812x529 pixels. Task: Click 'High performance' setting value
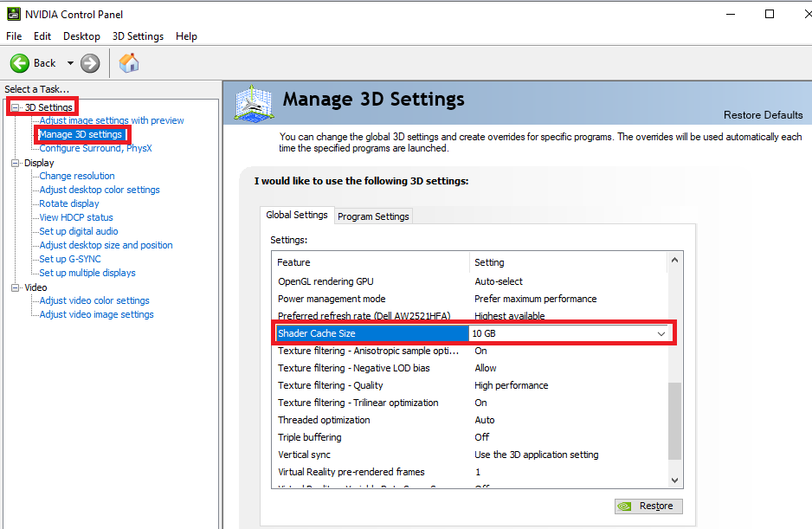click(511, 385)
